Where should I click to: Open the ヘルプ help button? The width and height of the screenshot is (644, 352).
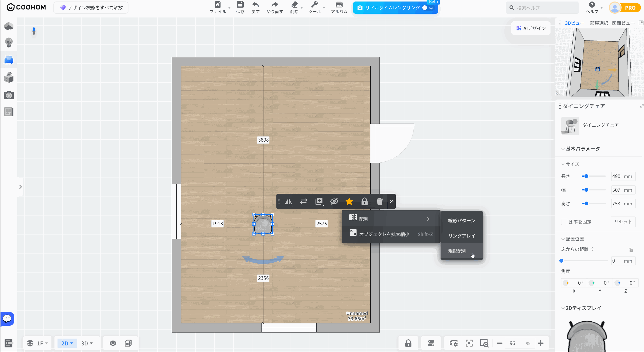pos(592,8)
